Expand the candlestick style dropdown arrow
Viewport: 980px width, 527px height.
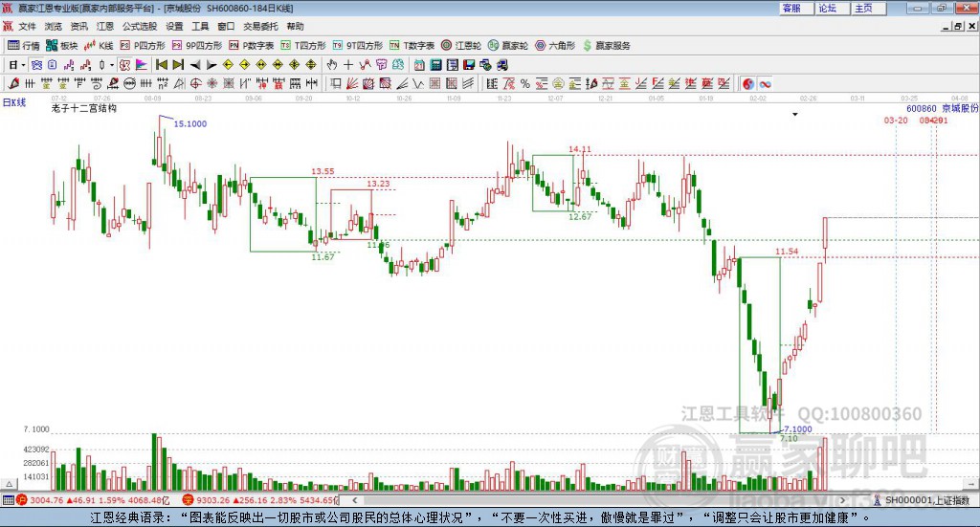tap(112, 65)
